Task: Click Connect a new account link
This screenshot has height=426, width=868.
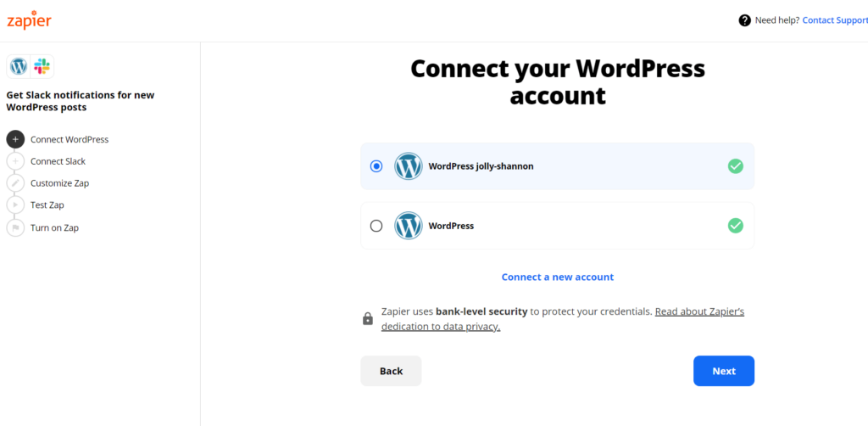Action: pyautogui.click(x=558, y=277)
